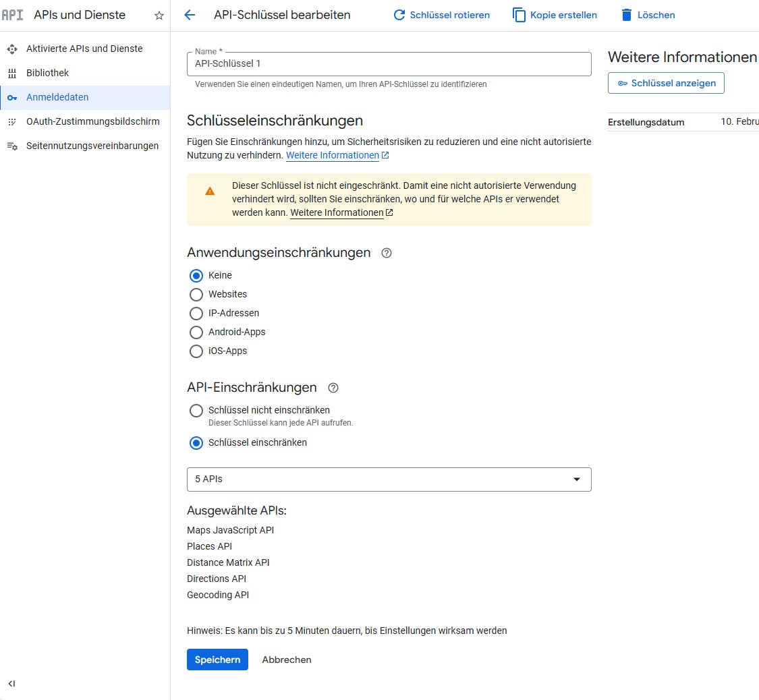This screenshot has height=700, width=759.
Task: Click the Speichern button
Action: [217, 660]
